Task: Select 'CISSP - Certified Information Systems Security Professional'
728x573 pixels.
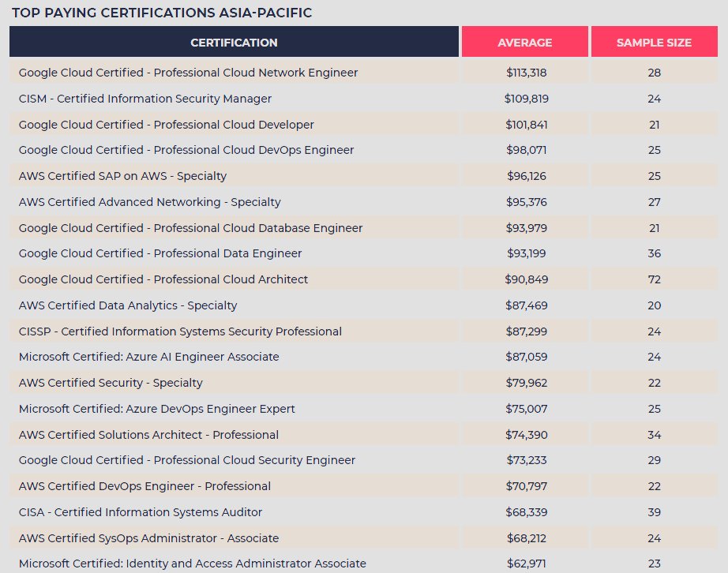Action: [x=180, y=331]
